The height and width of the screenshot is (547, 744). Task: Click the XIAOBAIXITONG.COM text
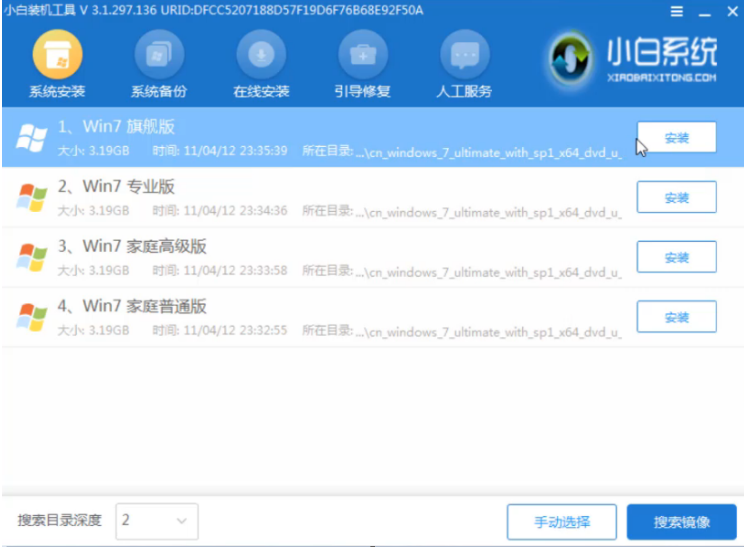[x=661, y=77]
